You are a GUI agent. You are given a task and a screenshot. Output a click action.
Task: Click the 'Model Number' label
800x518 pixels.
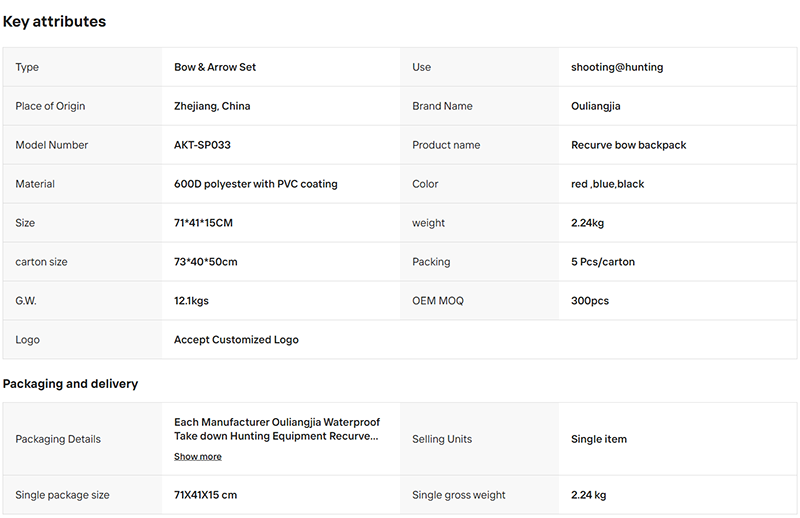pyautogui.click(x=52, y=145)
